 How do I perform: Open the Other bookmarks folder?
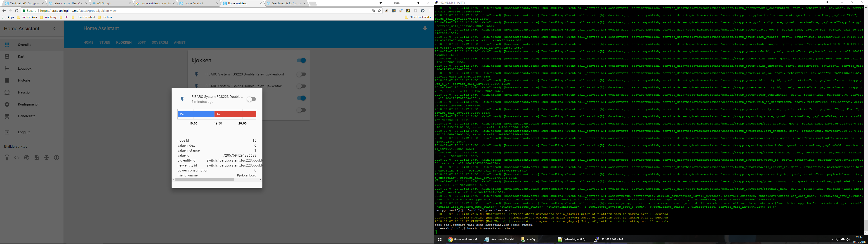pos(418,17)
